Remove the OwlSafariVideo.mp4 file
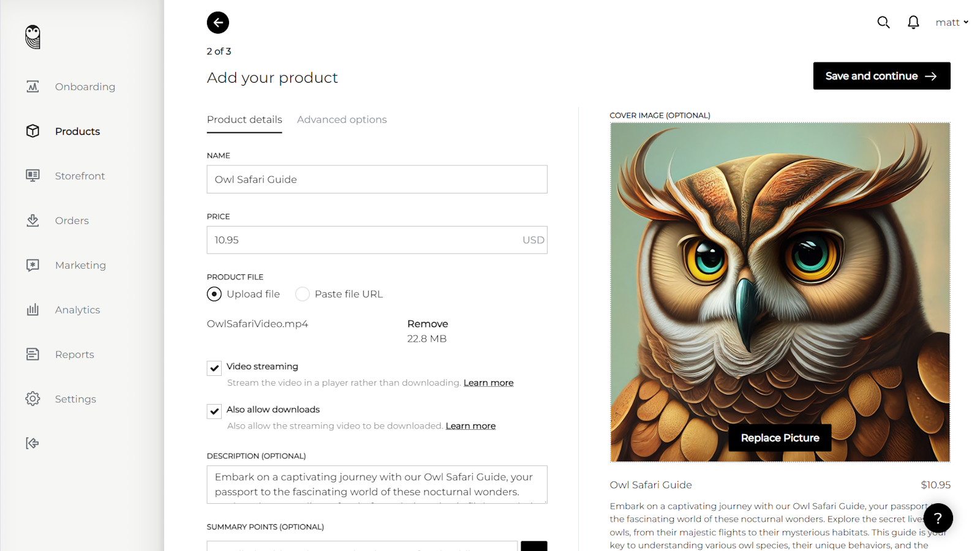 tap(428, 323)
